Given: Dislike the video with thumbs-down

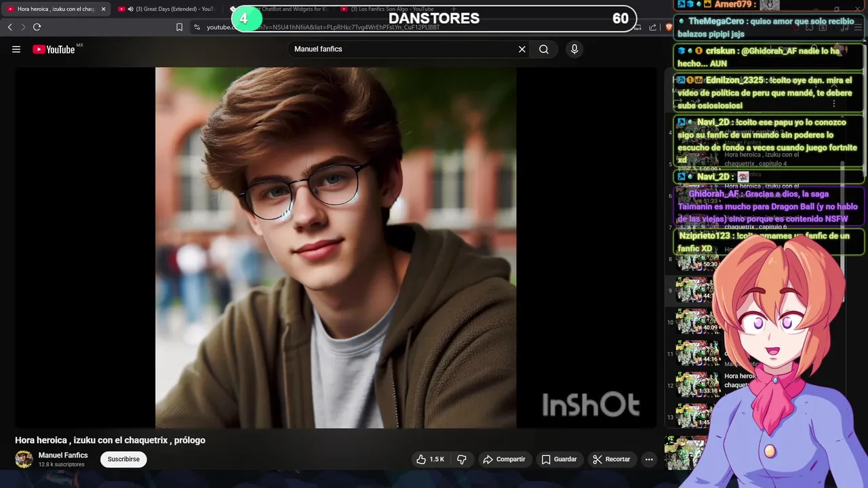Looking at the screenshot, I should [462, 459].
